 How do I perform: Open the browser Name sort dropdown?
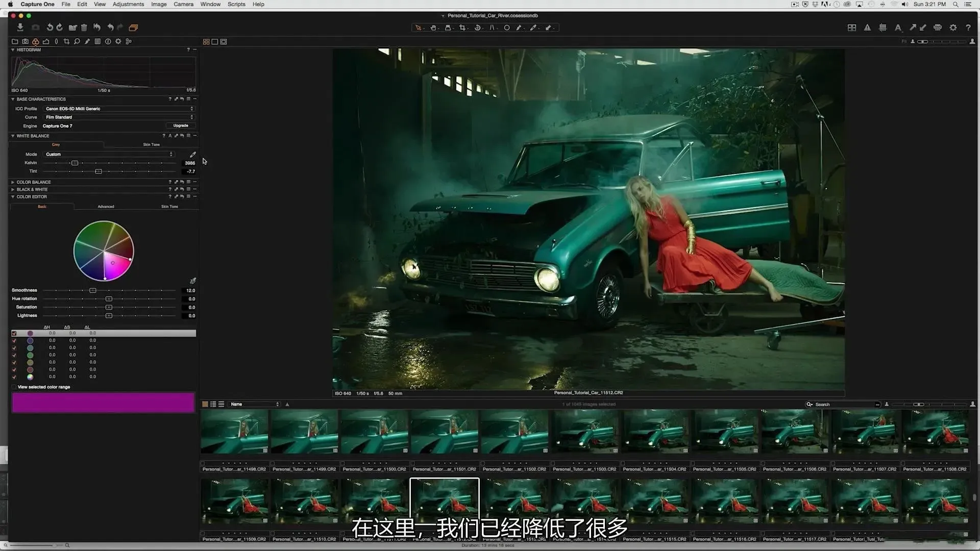click(255, 404)
